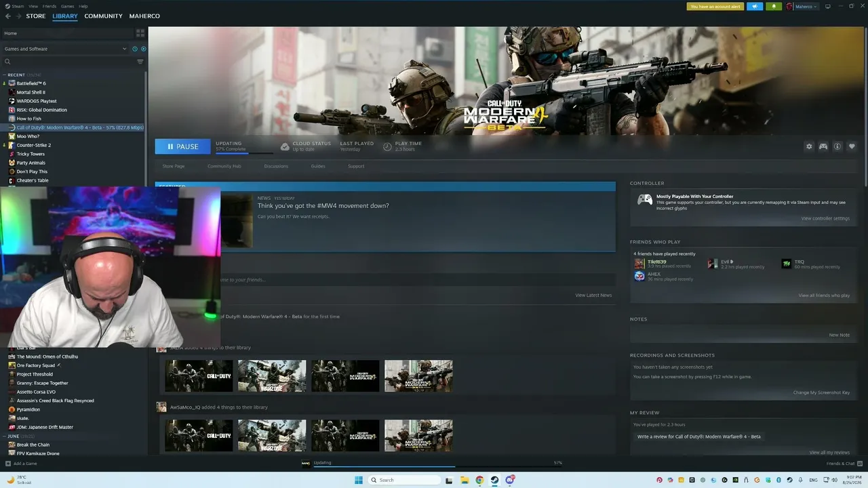Click the Windows Start button
Screen dimensions: 868x488
359,480
